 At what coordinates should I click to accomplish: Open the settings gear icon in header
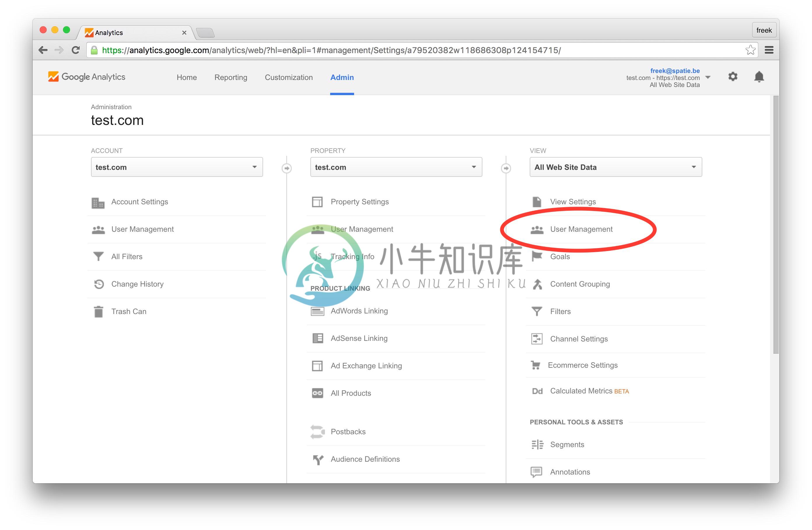point(732,76)
